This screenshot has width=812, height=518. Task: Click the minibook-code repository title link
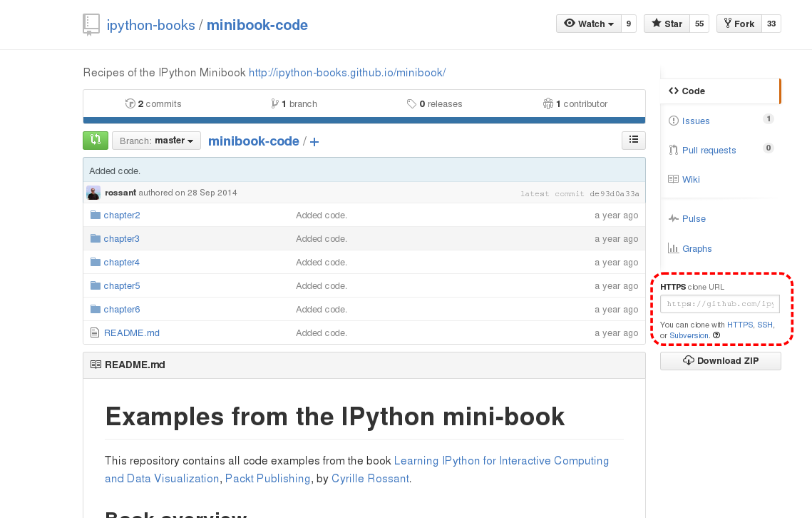[x=257, y=25]
